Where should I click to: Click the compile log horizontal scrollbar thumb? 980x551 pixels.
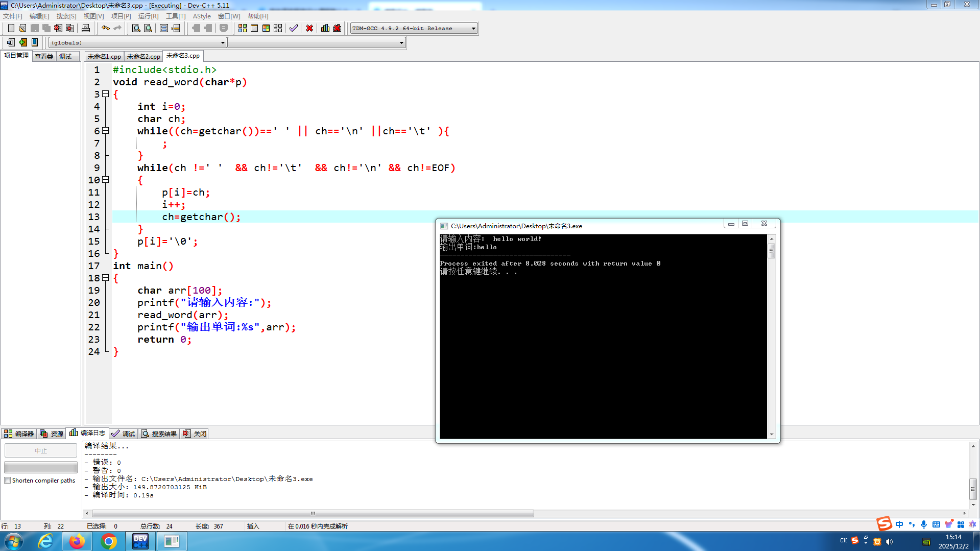pos(313,513)
